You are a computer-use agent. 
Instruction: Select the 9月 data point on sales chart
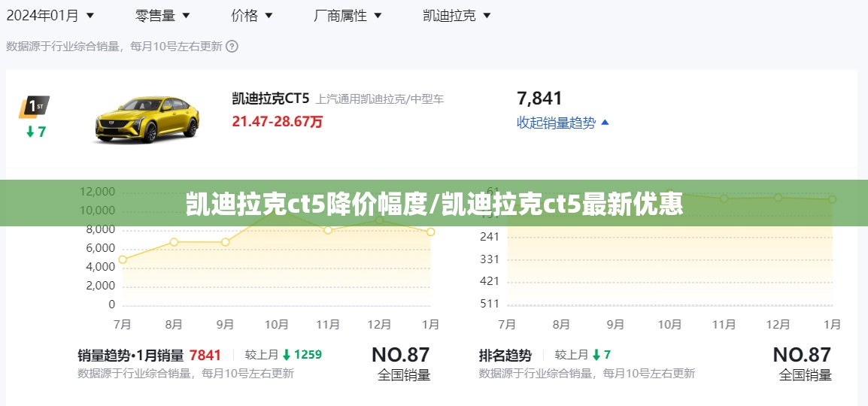226,241
